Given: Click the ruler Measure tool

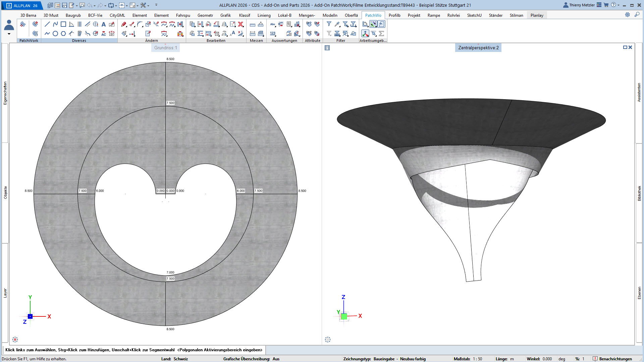Looking at the screenshot, I should click(253, 24).
